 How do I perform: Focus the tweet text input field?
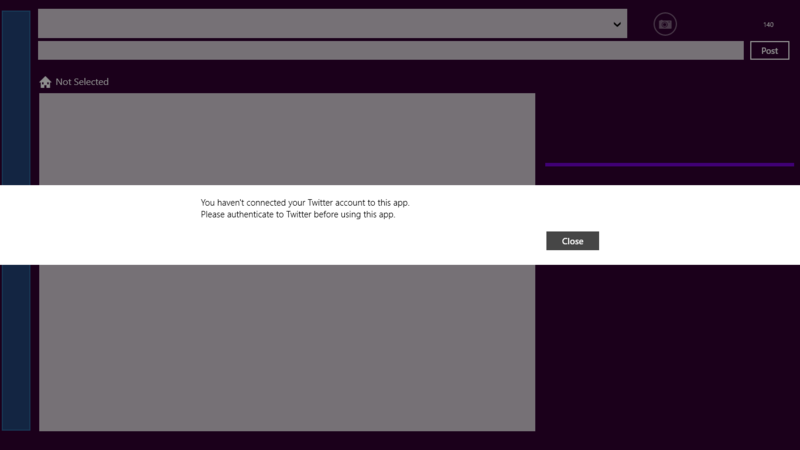(x=391, y=51)
